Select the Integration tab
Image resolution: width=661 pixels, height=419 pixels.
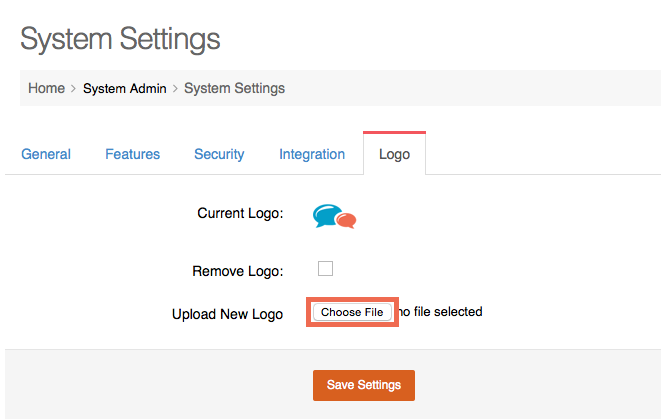[312, 154]
